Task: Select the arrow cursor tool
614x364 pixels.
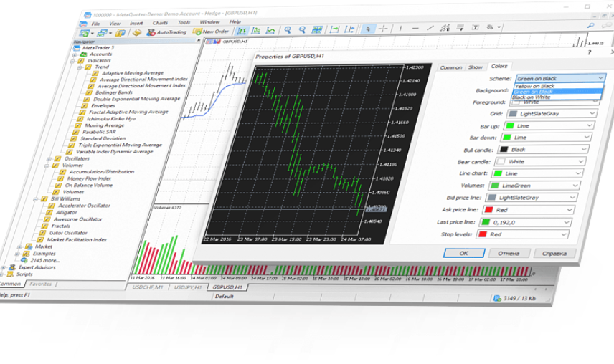Action: 368,29
